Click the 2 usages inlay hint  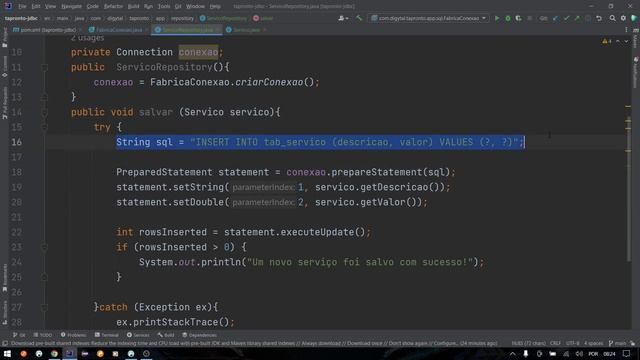(87, 38)
